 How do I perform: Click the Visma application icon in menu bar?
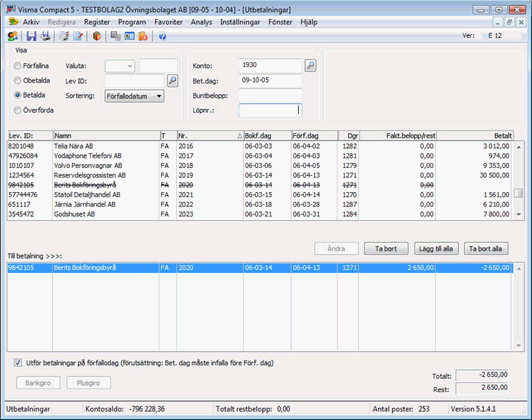[x=14, y=22]
